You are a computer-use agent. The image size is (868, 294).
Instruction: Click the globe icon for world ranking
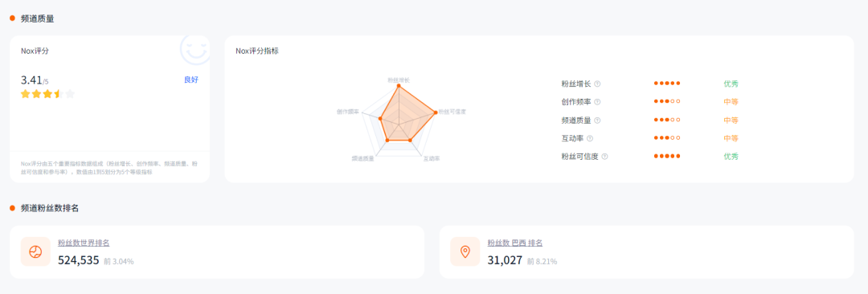click(x=35, y=252)
